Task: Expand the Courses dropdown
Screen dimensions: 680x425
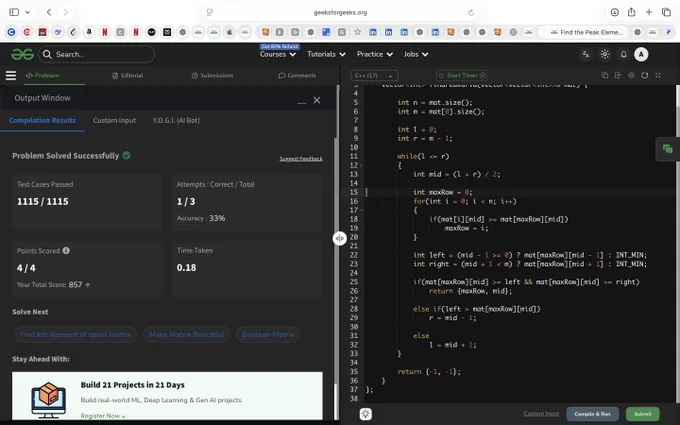Action: point(278,54)
